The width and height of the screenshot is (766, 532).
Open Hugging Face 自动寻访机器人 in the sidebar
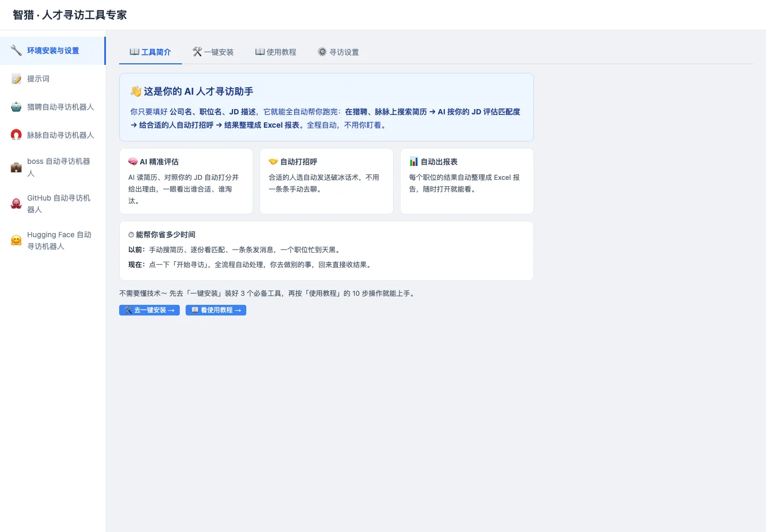click(x=53, y=240)
